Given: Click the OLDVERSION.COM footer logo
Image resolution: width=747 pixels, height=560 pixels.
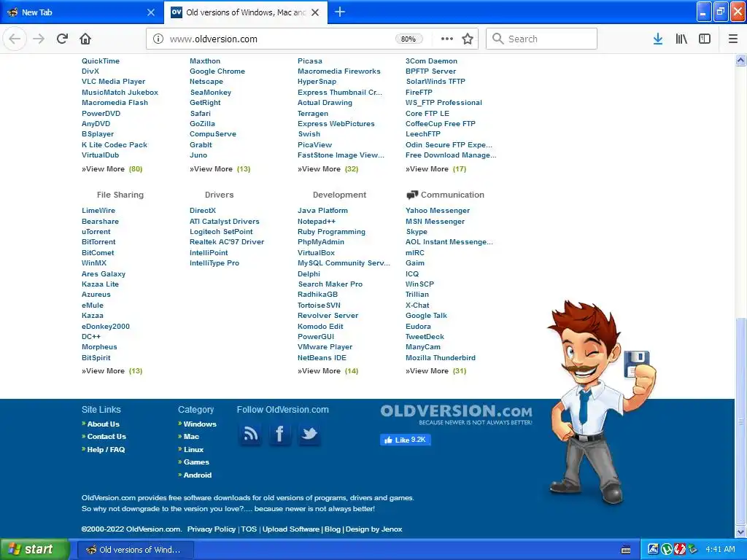Looking at the screenshot, I should tap(456, 414).
